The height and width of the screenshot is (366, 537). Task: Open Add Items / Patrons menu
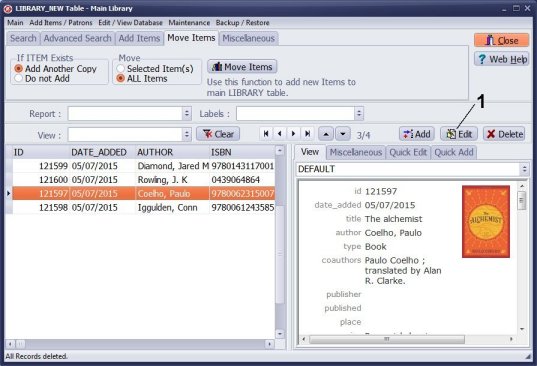tap(61, 23)
